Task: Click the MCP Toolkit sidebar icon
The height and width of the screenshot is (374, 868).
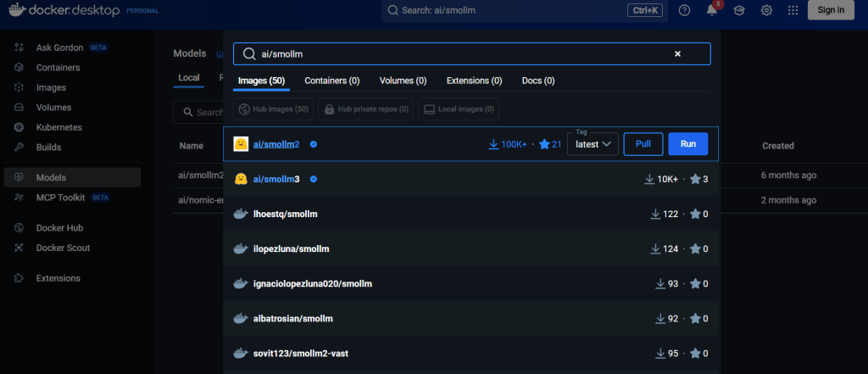Action: click(19, 198)
